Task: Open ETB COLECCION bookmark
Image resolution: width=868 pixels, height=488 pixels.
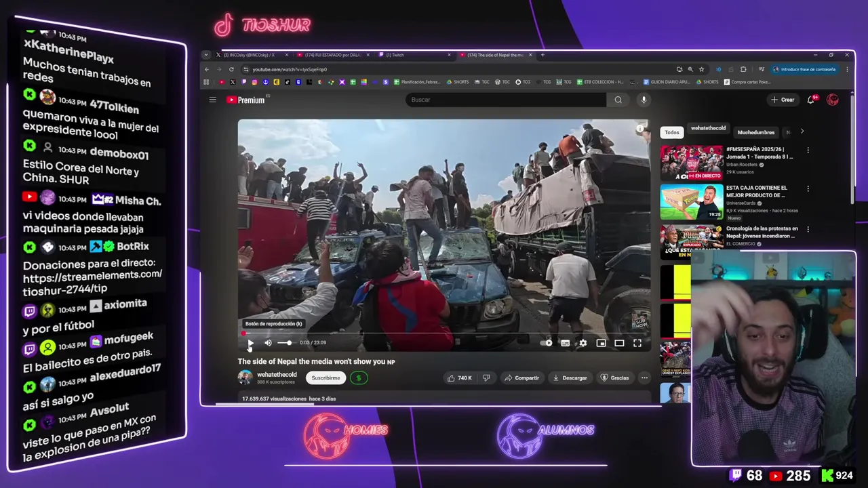Action: click(x=599, y=82)
